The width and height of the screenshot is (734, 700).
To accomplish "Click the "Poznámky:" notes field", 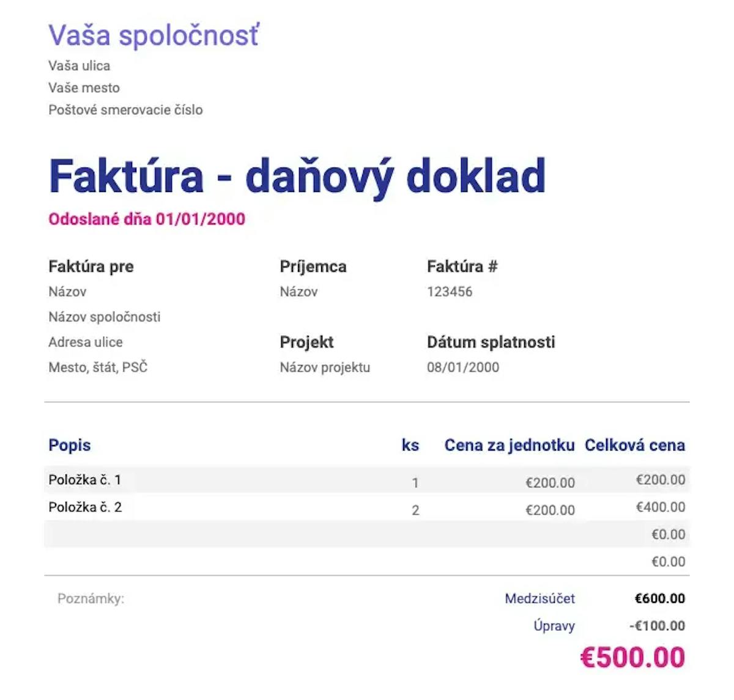I will (91, 599).
